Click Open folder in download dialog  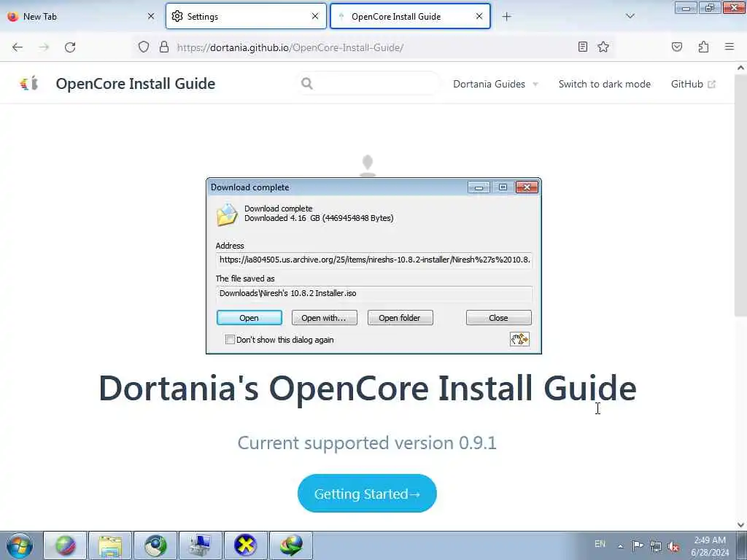(400, 318)
